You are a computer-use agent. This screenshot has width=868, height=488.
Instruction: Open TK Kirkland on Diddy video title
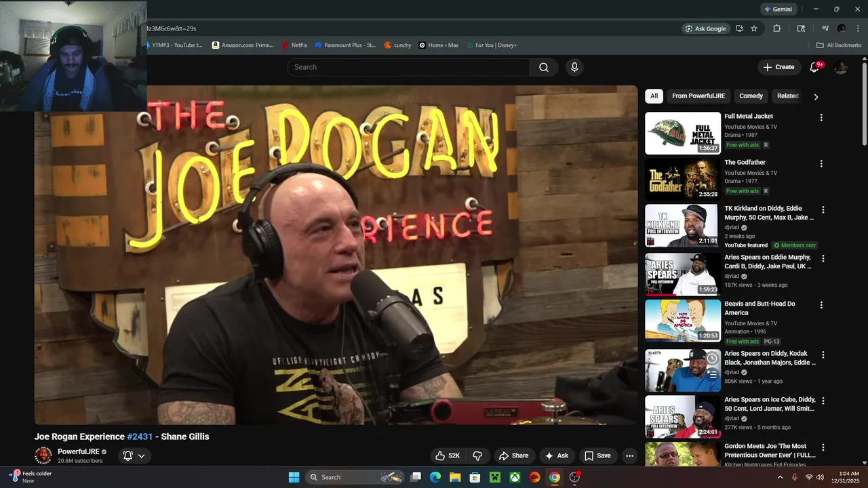769,213
